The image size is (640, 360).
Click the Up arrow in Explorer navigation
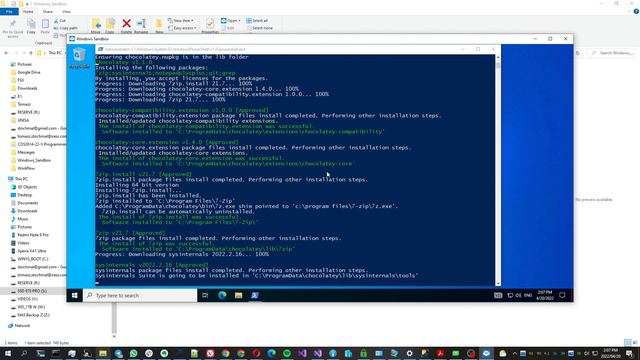pos(31,53)
